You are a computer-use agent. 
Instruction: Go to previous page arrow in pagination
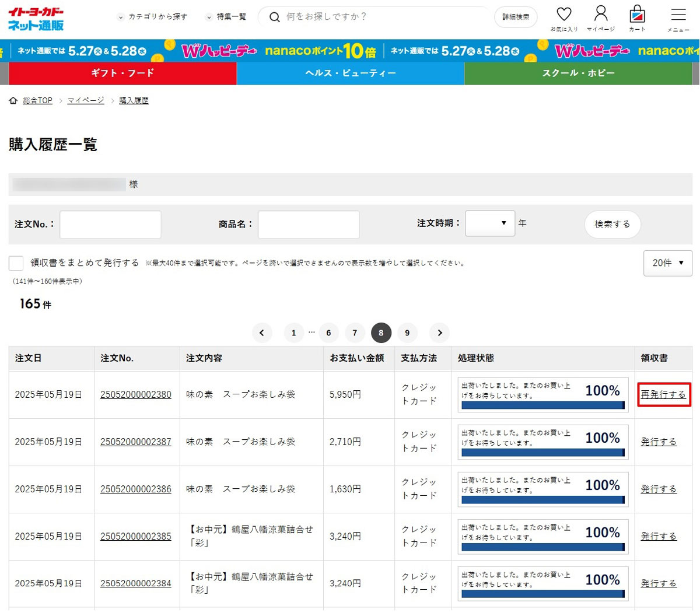tap(262, 333)
